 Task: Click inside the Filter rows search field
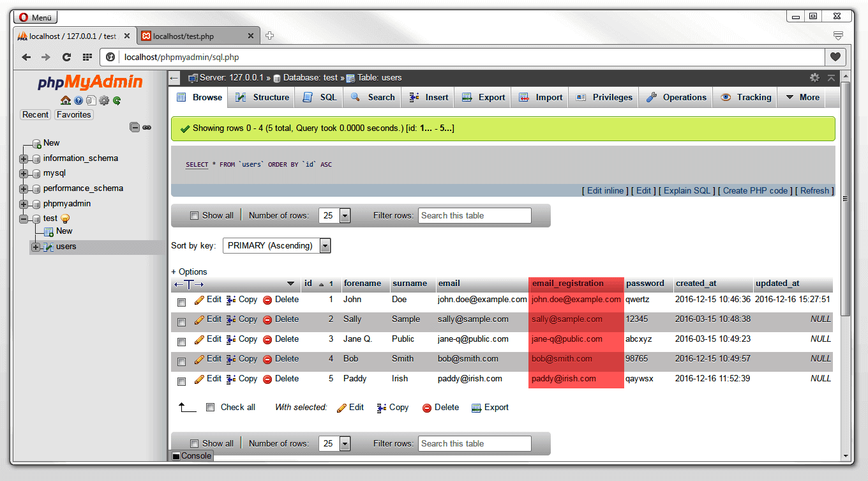pos(474,215)
